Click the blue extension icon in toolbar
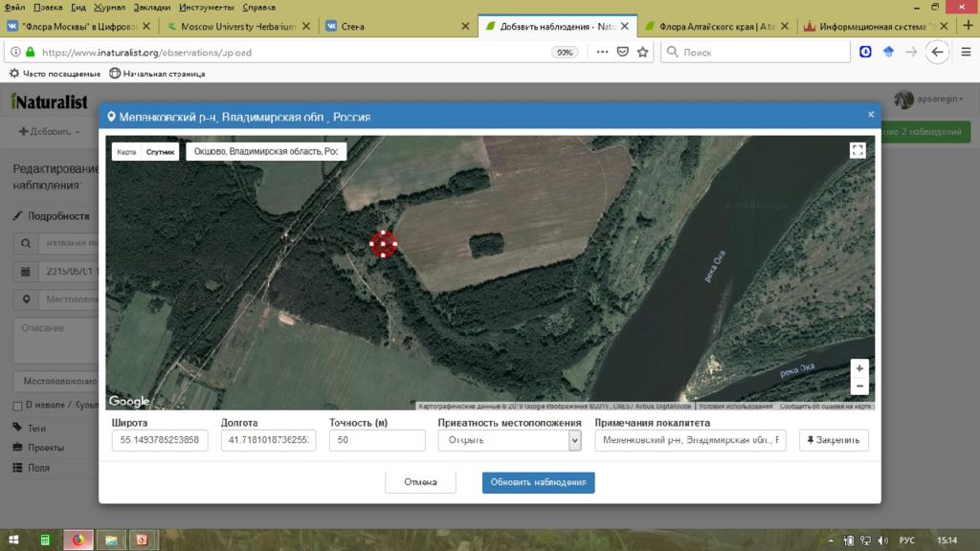Screen dimensions: 980x551 865,52
